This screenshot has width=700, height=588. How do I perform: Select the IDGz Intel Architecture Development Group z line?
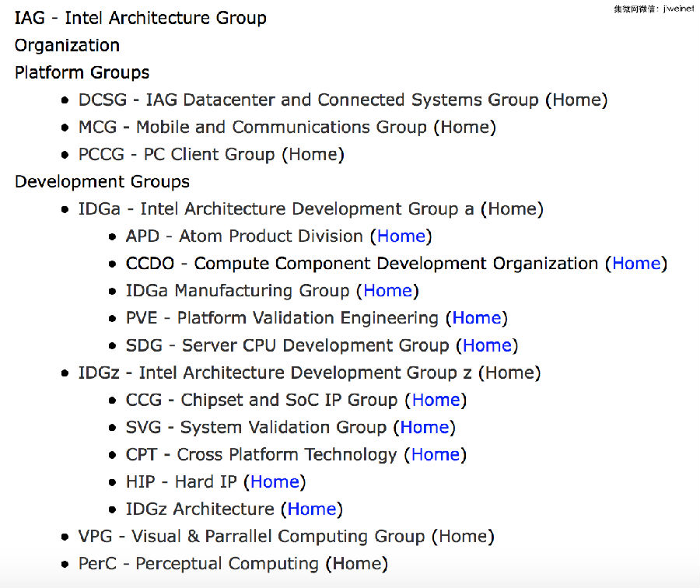click(x=310, y=373)
